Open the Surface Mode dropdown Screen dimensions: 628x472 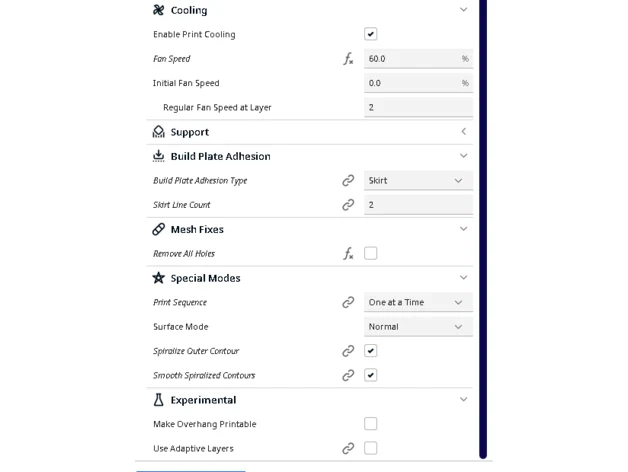[x=418, y=327]
